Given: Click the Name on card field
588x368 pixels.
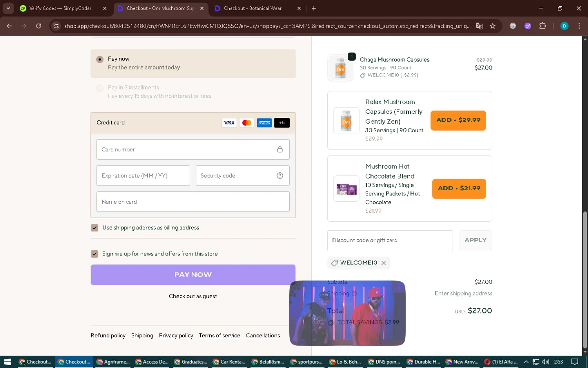Looking at the screenshot, I should pyautogui.click(x=193, y=202).
